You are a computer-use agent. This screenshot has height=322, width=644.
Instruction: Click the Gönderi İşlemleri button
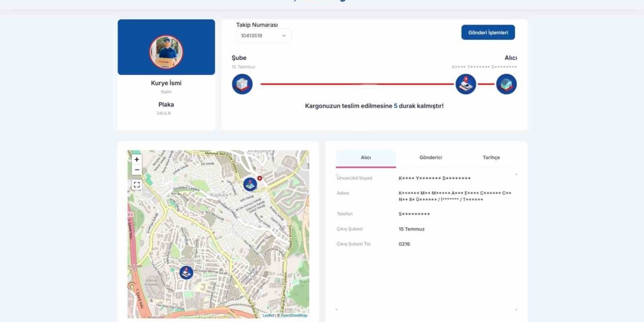488,32
